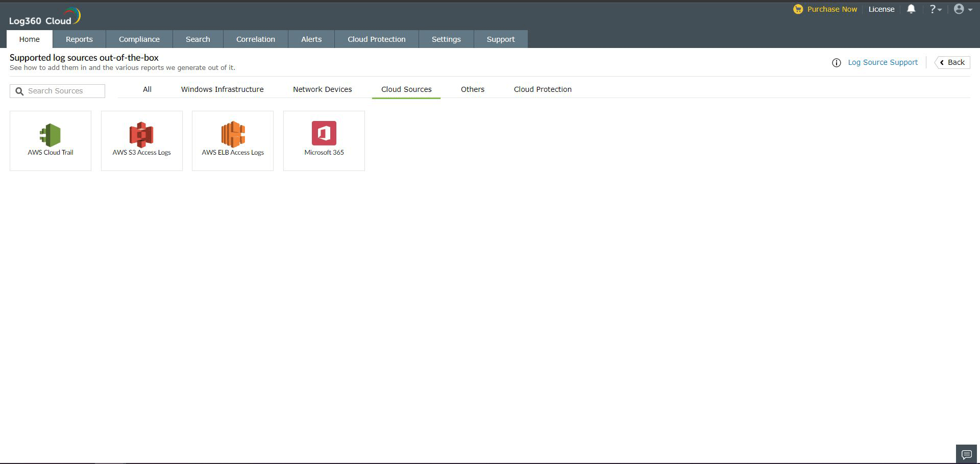Choose the Microsoft 365 log source icon
980x464 pixels.
point(324,133)
